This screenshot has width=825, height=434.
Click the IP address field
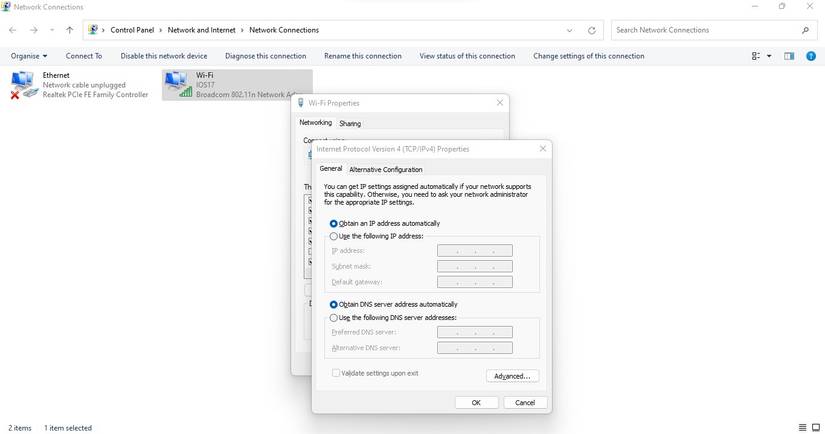[475, 251]
